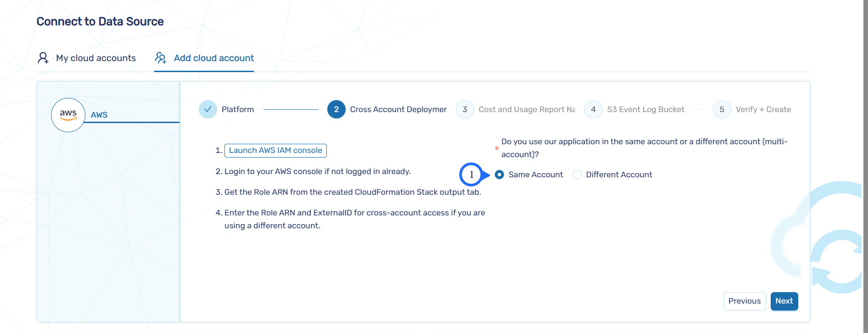Image resolution: width=868 pixels, height=333 pixels.
Task: Switch to the Add cloud account tab
Action: (213, 58)
